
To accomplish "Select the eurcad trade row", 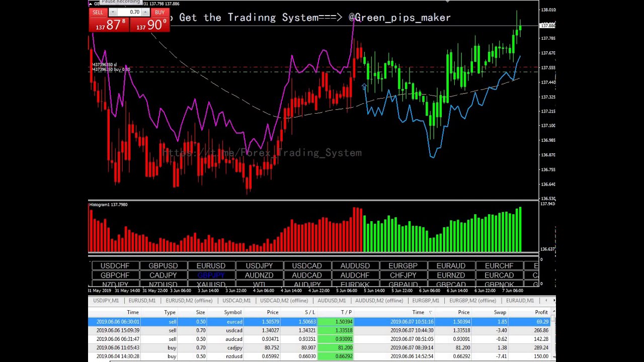I will pos(320,322).
